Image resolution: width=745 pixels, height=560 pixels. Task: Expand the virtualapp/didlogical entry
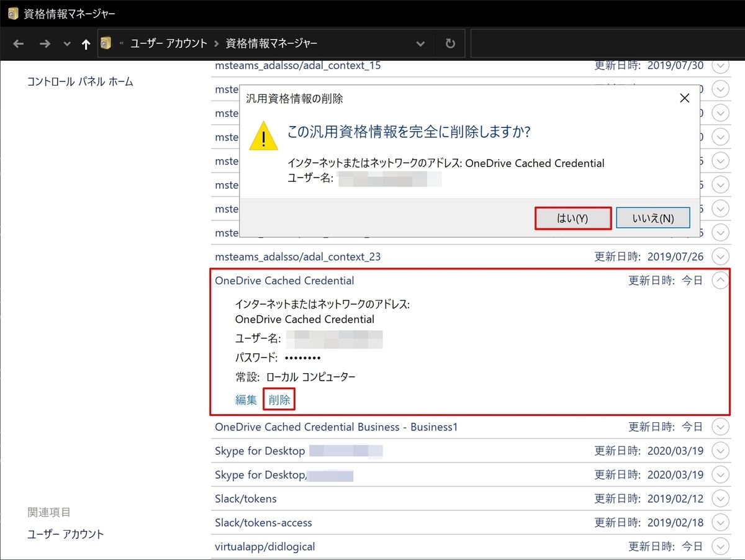point(720,546)
